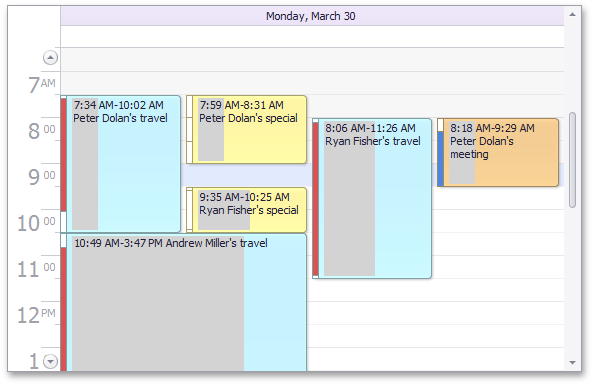Select the 10:49 AM Andrew Miller's travel appointment
Screen dimensions: 595x387
click(184, 302)
